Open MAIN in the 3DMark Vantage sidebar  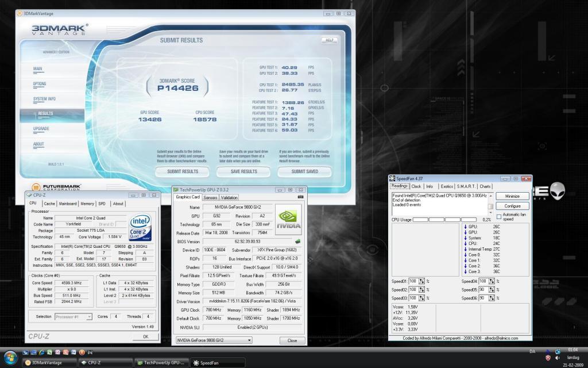(x=38, y=69)
